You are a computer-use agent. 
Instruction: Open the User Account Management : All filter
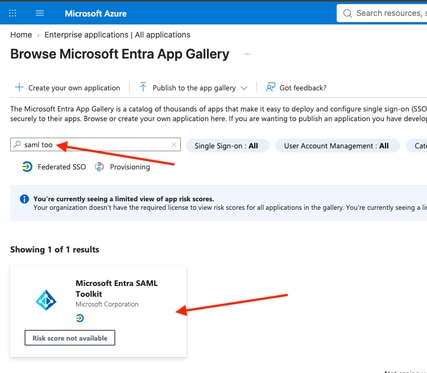(337, 146)
